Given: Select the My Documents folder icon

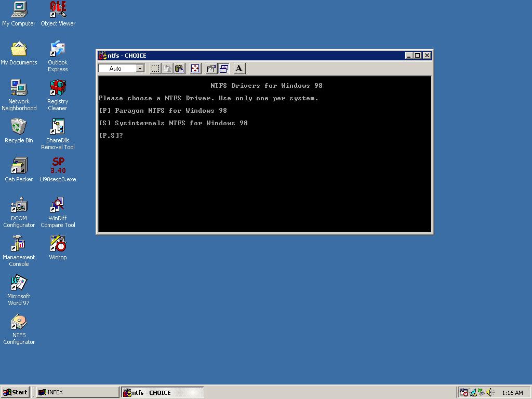Looking at the screenshot, I should tap(19, 54).
